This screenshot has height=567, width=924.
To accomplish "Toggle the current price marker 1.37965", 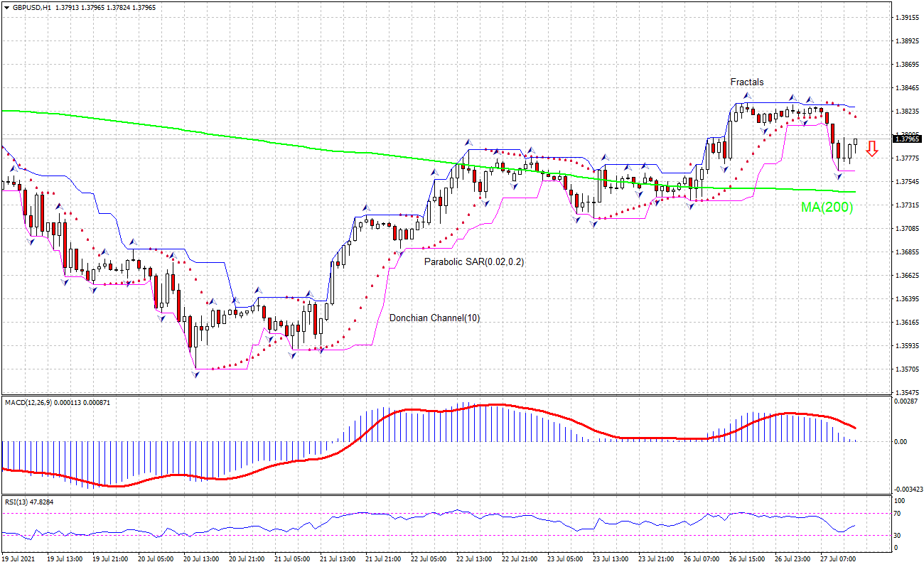I will [x=906, y=139].
